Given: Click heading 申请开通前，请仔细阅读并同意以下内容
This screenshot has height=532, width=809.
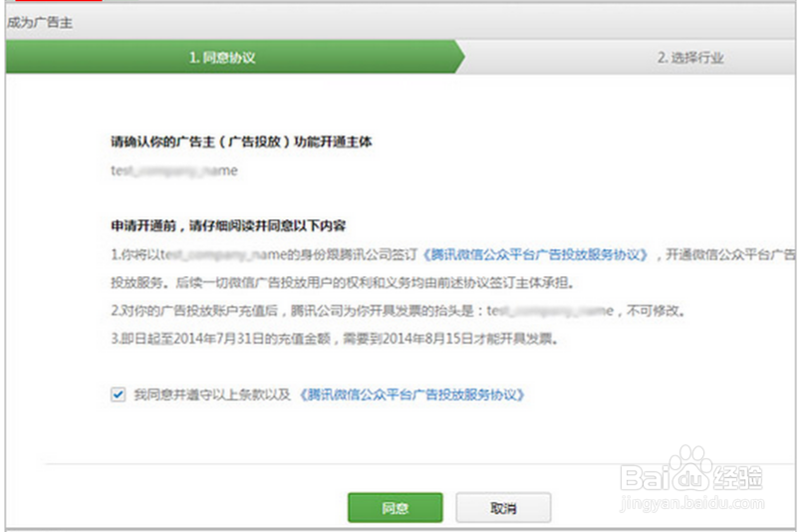Looking at the screenshot, I should click(227, 226).
